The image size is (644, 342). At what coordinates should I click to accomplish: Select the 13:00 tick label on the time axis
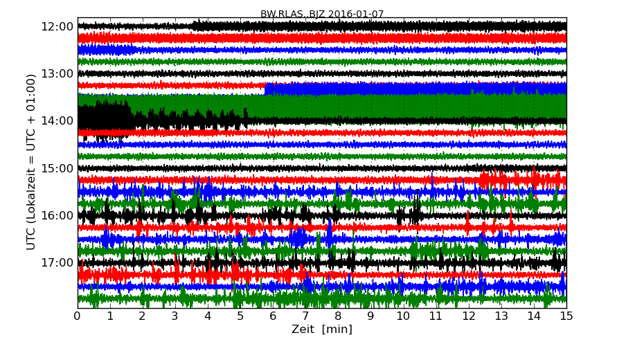[x=57, y=73]
